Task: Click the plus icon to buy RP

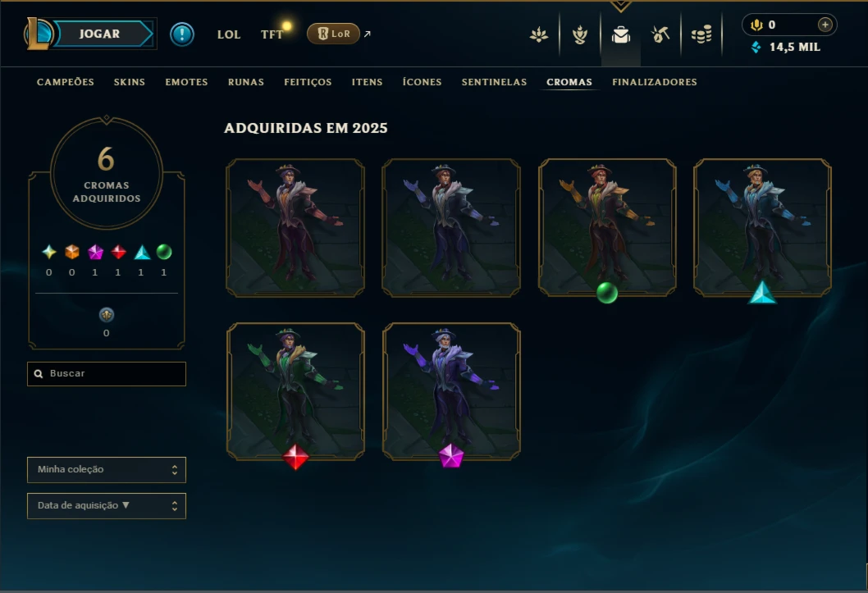Action: pyautogui.click(x=825, y=25)
